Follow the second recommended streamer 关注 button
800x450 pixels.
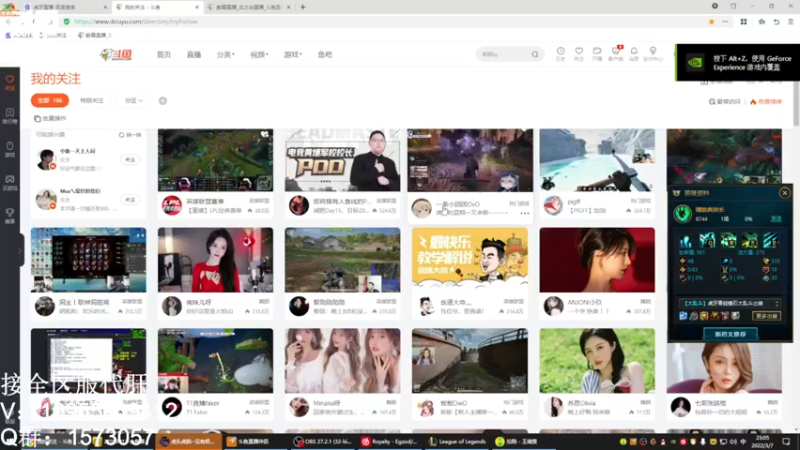(x=130, y=199)
